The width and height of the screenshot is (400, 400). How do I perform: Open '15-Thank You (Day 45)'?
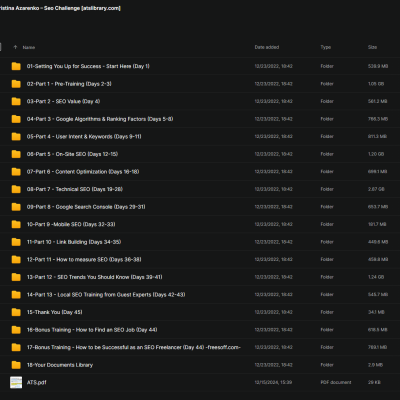tap(54, 312)
